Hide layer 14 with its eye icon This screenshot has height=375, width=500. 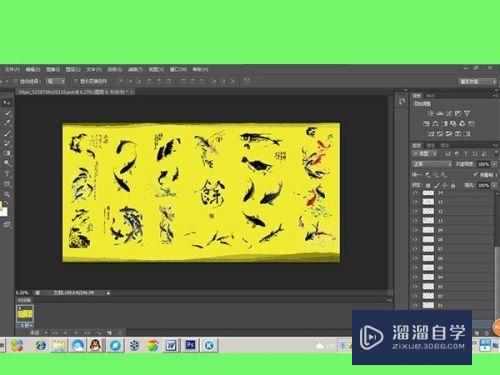click(415, 193)
